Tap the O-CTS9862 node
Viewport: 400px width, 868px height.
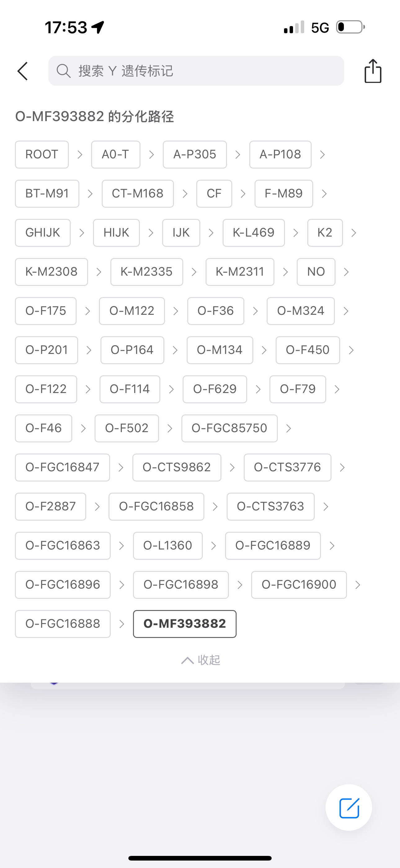177,467
